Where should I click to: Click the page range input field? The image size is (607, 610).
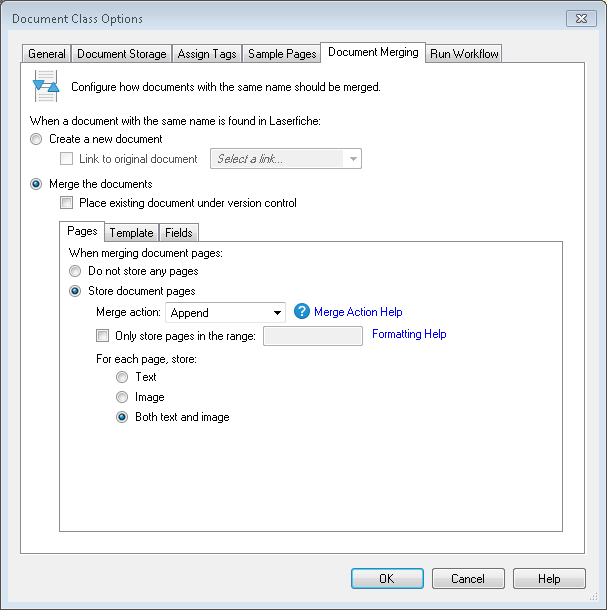[x=313, y=336]
